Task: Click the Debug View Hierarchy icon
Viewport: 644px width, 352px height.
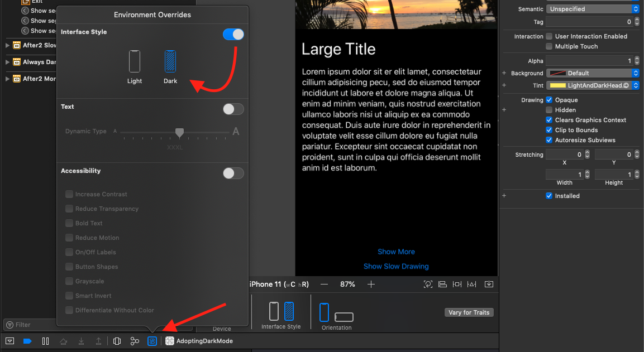Action: pos(117,341)
